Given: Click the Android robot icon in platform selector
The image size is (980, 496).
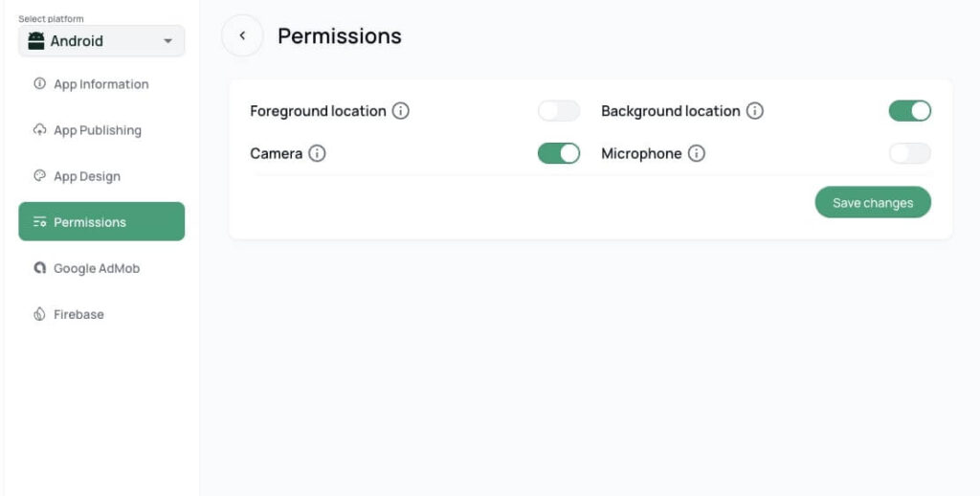Looking at the screenshot, I should tap(36, 41).
